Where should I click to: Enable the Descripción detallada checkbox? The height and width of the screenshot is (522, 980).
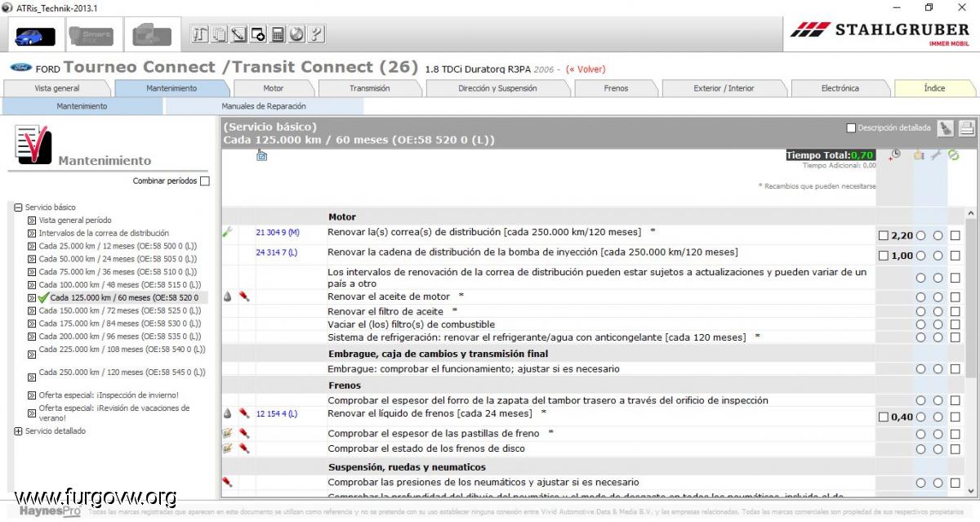pyautogui.click(x=851, y=128)
